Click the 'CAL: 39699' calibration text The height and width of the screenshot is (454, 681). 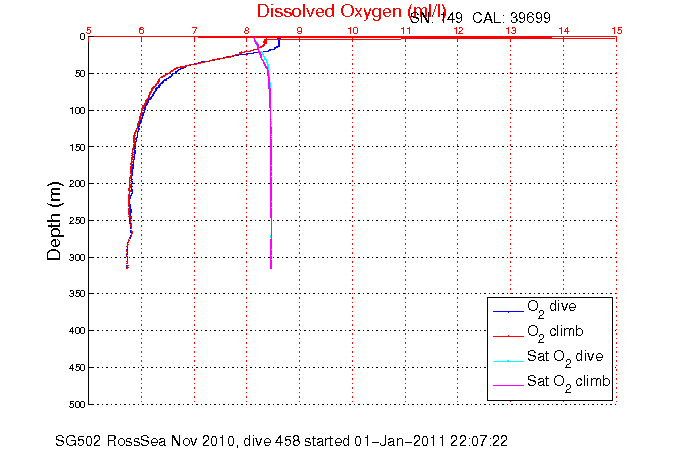click(x=511, y=18)
